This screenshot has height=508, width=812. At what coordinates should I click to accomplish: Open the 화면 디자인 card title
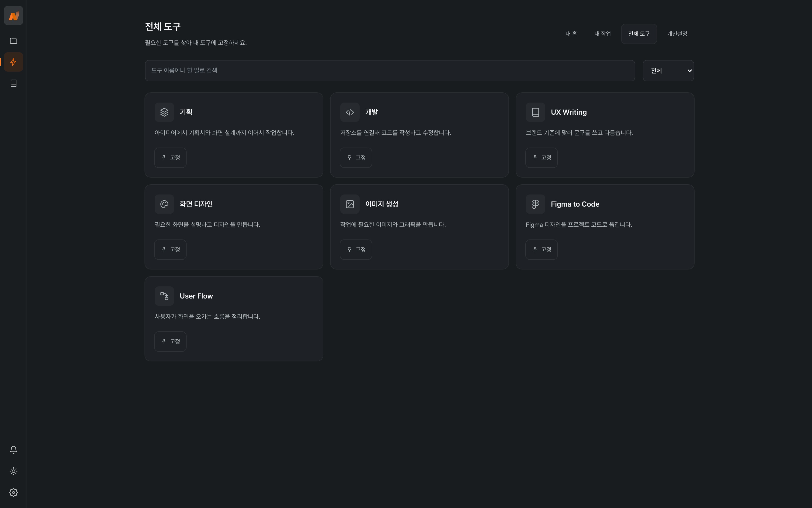pos(196,204)
